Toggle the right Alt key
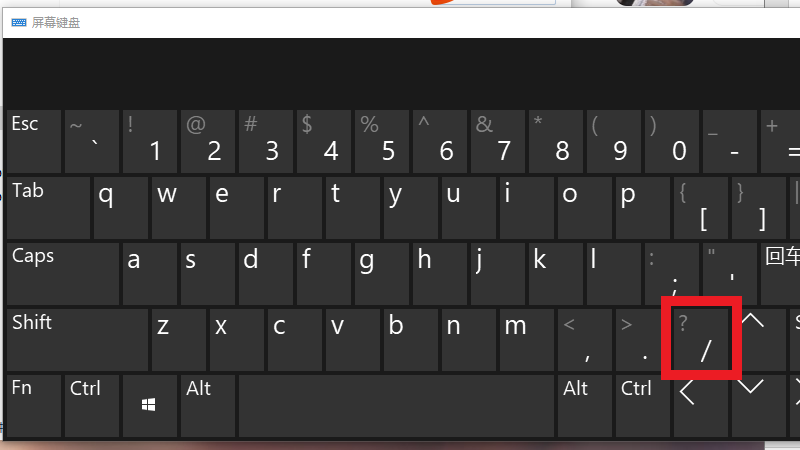Screen dimensions: 800x450 click(x=585, y=406)
